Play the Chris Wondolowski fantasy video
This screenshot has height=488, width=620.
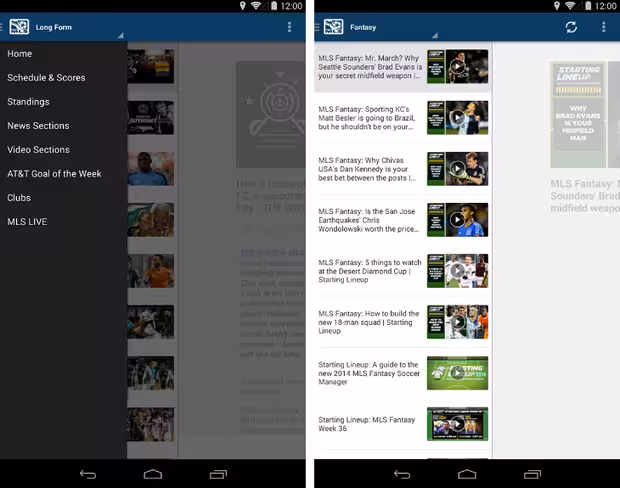pyautogui.click(x=457, y=220)
